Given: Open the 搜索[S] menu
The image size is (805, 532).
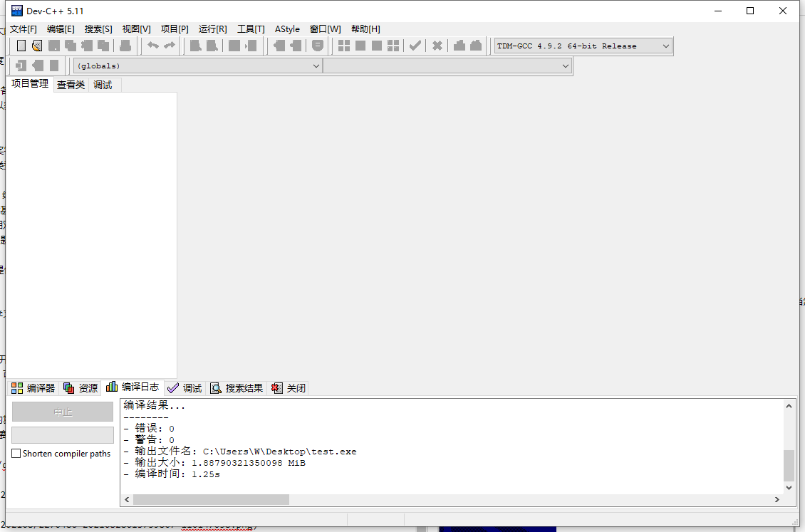Looking at the screenshot, I should coord(98,29).
